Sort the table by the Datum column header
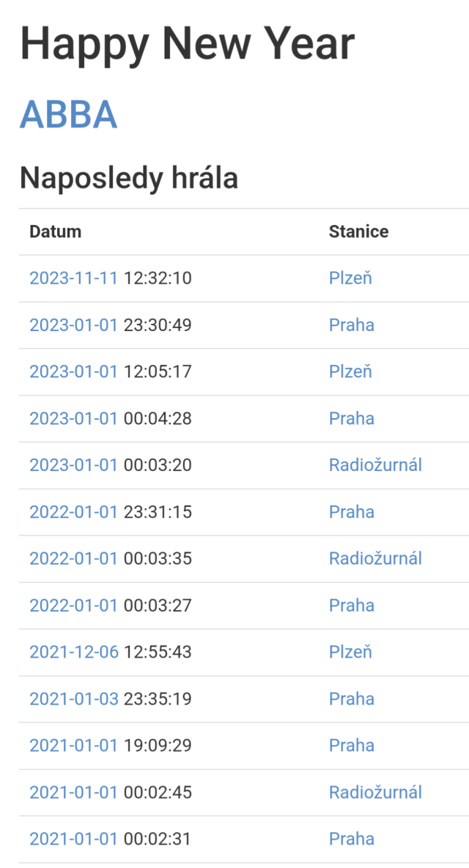Screen dimensions: 469x868 [55, 231]
